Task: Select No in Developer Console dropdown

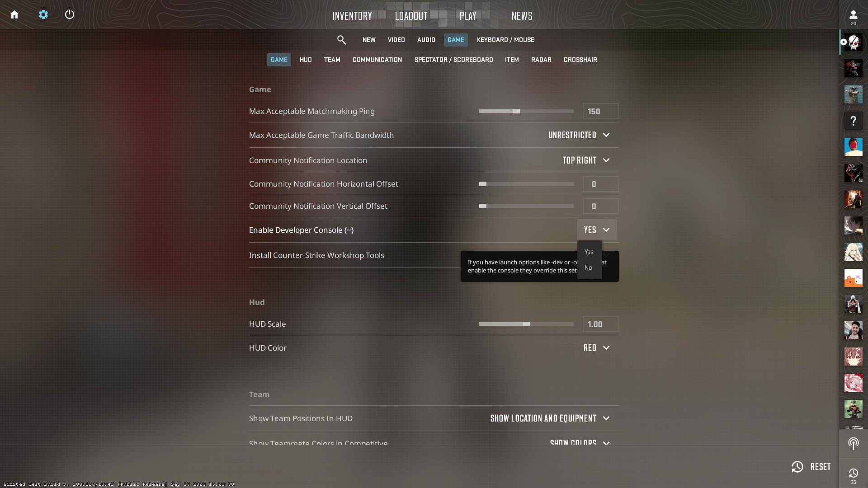Action: 589,267
